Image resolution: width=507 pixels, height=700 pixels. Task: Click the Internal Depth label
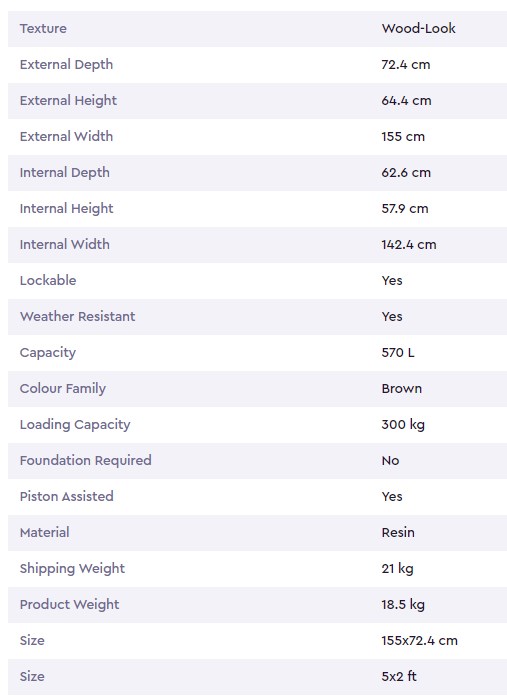click(65, 173)
